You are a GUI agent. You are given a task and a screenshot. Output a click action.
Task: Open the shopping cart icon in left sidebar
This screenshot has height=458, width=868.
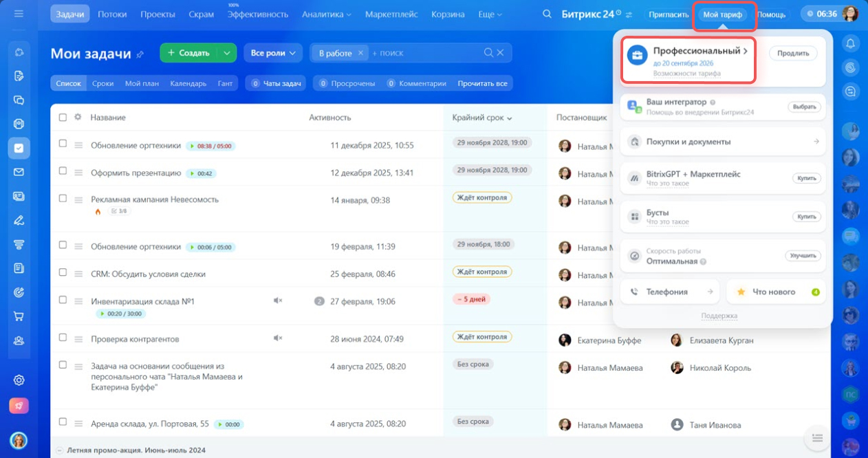point(19,316)
